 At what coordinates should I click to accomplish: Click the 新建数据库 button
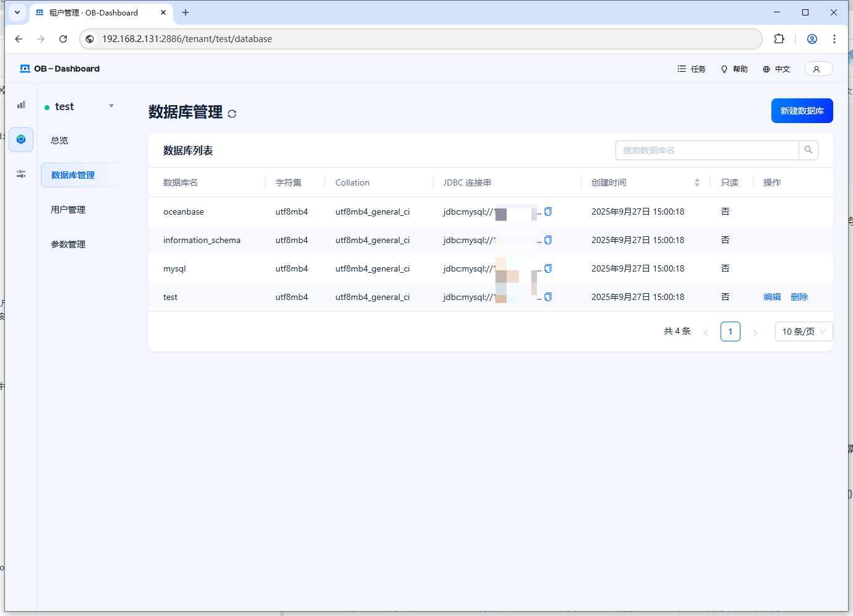(802, 111)
